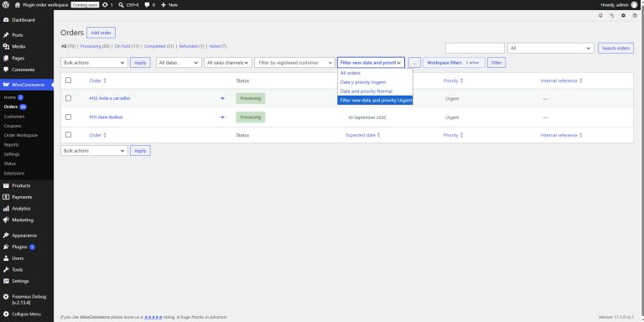644x322 pixels.
Task: Click the Filter button
Action: 496,62
